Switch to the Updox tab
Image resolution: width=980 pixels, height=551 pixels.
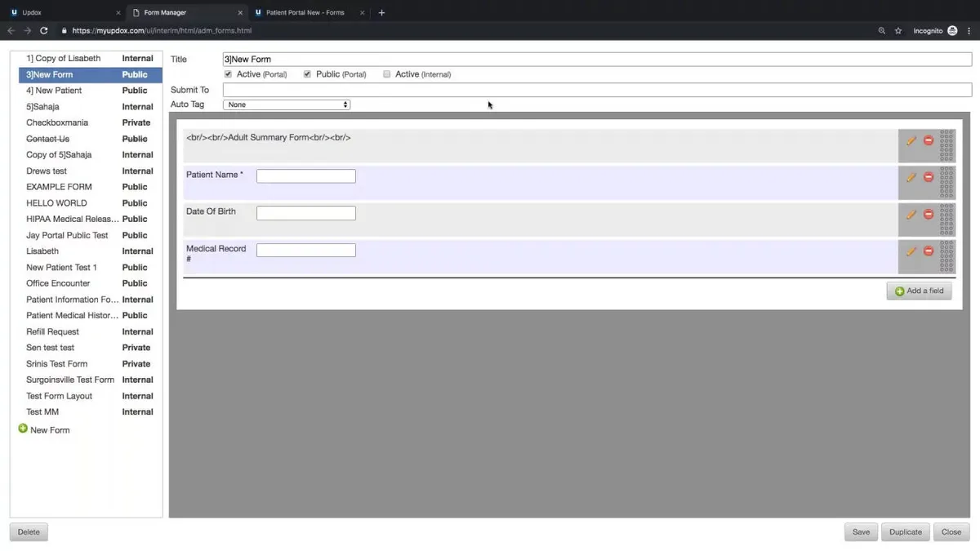(65, 12)
